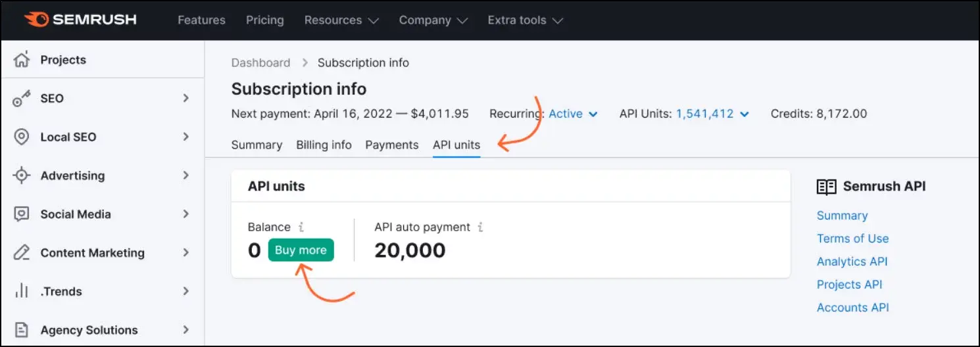This screenshot has width=980, height=347.
Task: Open the Extra tools menu
Action: (525, 20)
